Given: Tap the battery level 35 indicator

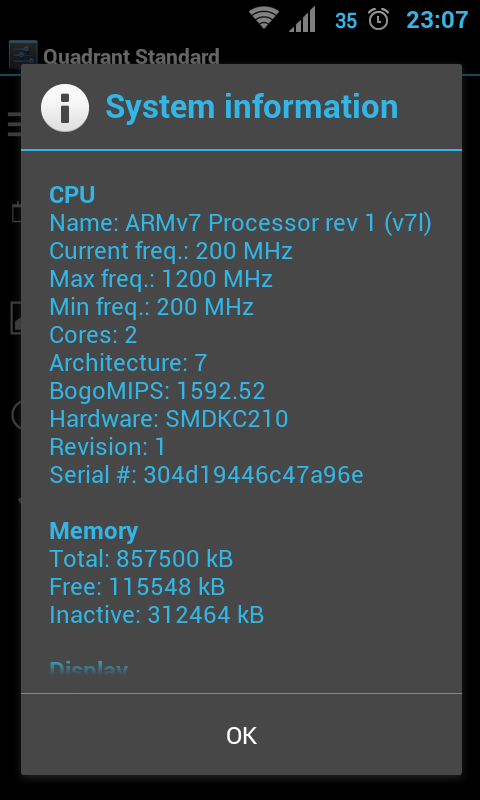Looking at the screenshot, I should click(x=346, y=21).
